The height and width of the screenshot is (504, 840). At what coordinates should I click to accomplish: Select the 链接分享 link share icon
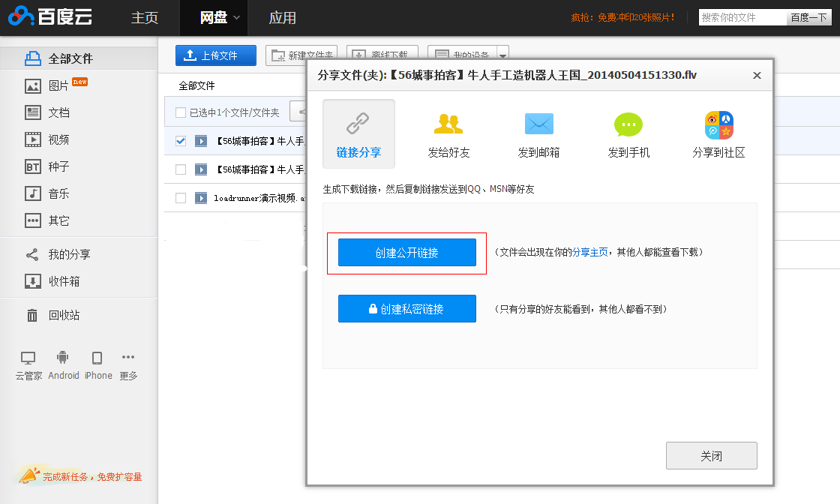pyautogui.click(x=358, y=124)
